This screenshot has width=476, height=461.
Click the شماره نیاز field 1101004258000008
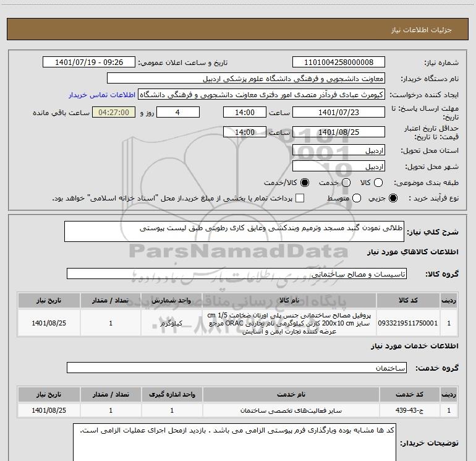tap(339, 62)
